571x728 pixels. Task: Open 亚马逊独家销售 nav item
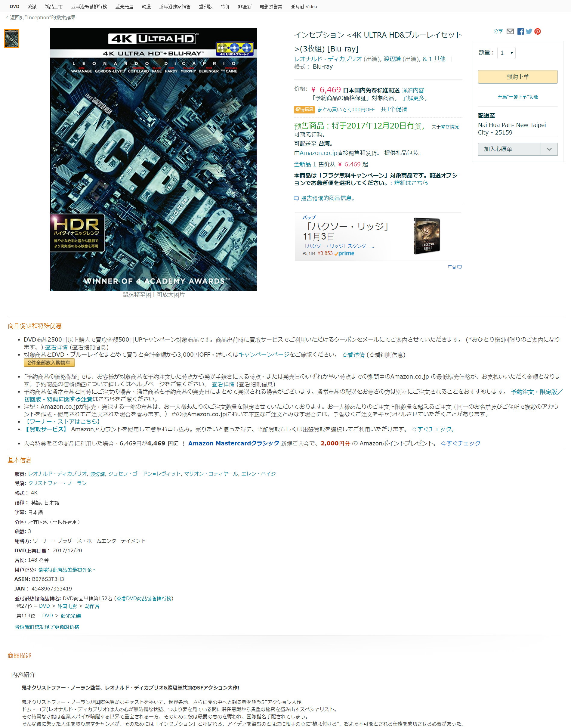point(174,7)
